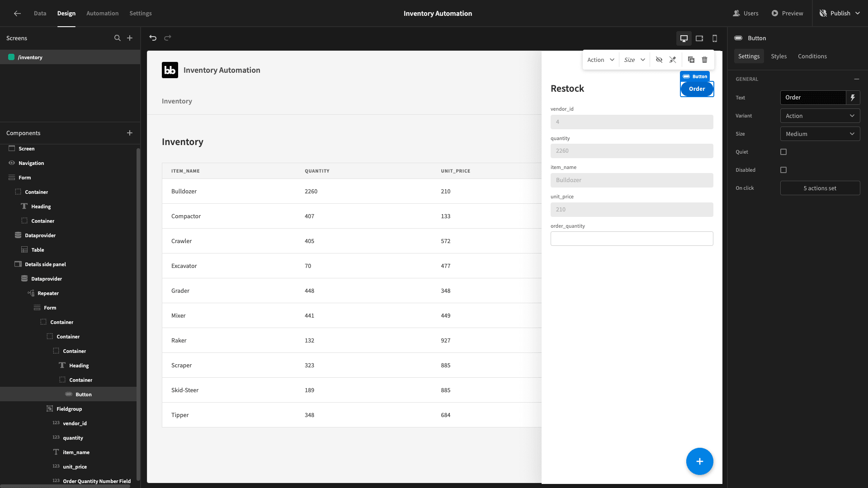
Task: Click the Users button
Action: pos(746,14)
